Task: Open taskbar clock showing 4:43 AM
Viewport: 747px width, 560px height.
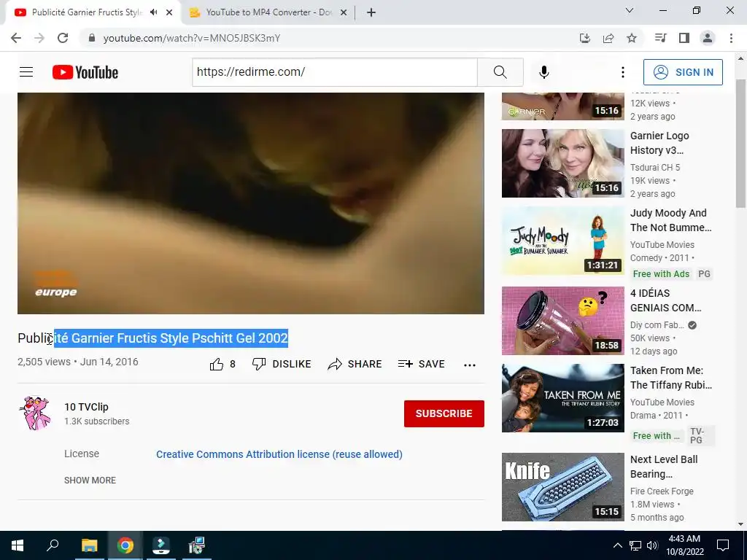Action: [x=684, y=545]
